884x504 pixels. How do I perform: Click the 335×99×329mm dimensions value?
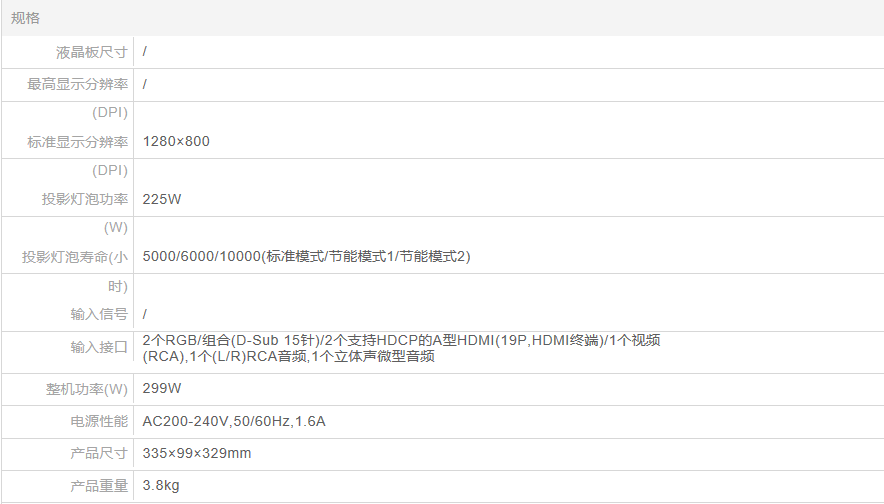pyautogui.click(x=197, y=453)
